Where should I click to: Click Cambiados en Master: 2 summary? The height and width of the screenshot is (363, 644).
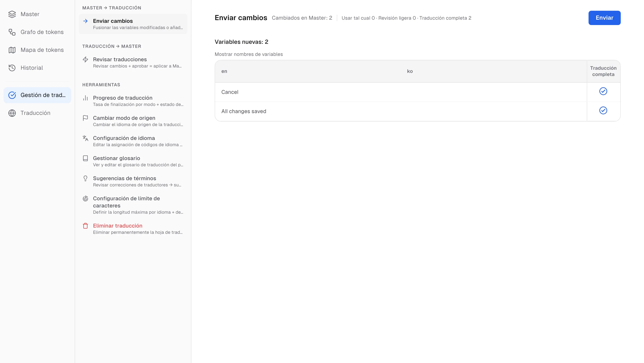coord(302,18)
